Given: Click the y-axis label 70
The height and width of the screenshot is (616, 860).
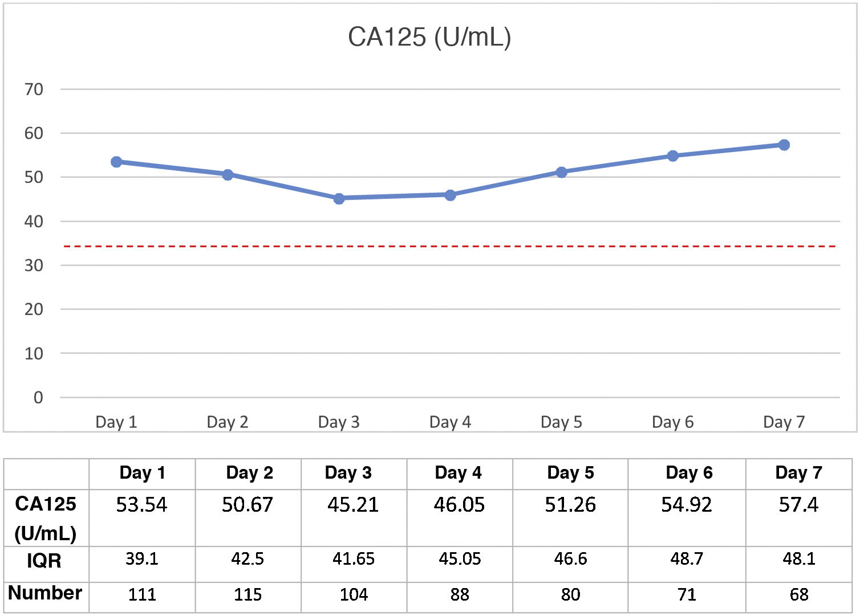Looking at the screenshot, I should pos(34,89).
